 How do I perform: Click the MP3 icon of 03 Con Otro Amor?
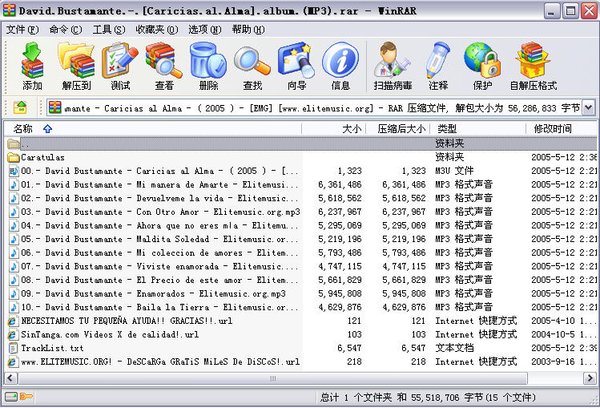click(14, 212)
